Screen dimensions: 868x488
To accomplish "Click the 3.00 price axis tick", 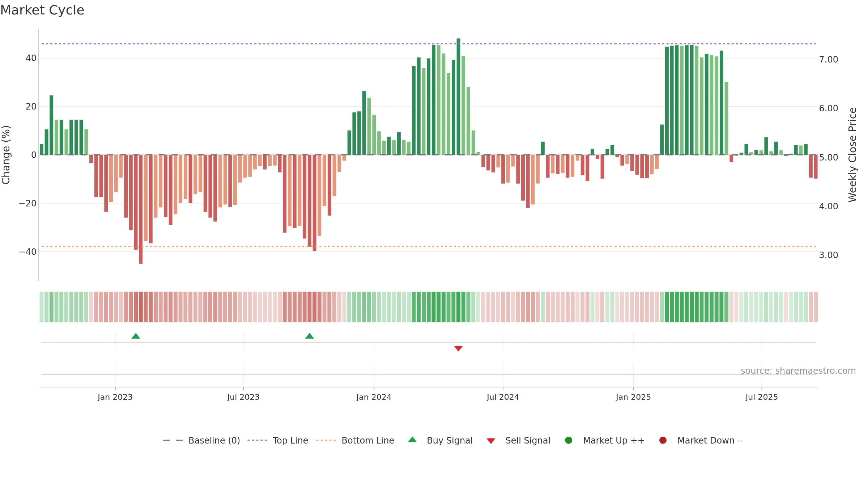I will tap(829, 255).
